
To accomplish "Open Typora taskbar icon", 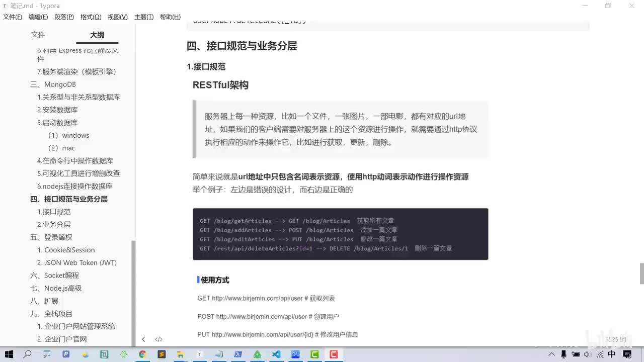I will pyautogui.click(x=200, y=354).
